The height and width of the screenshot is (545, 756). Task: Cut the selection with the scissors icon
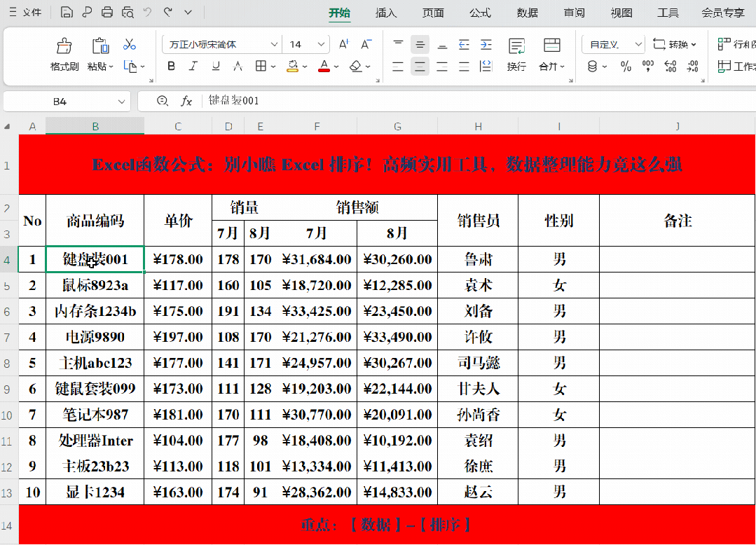pyautogui.click(x=129, y=45)
